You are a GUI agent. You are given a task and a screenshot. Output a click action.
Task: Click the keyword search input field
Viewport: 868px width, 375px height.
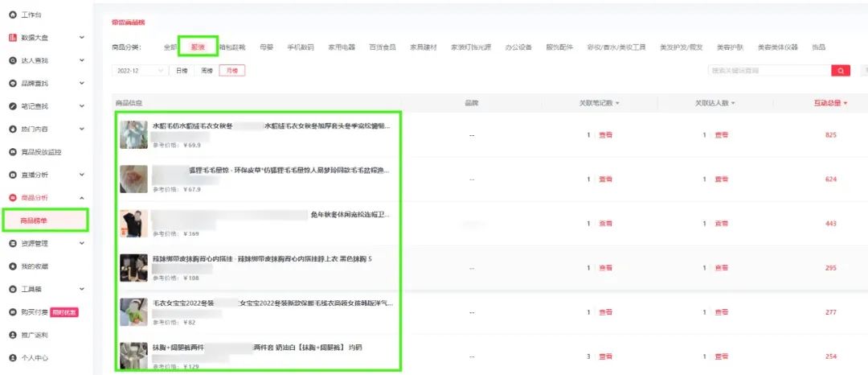(x=768, y=71)
